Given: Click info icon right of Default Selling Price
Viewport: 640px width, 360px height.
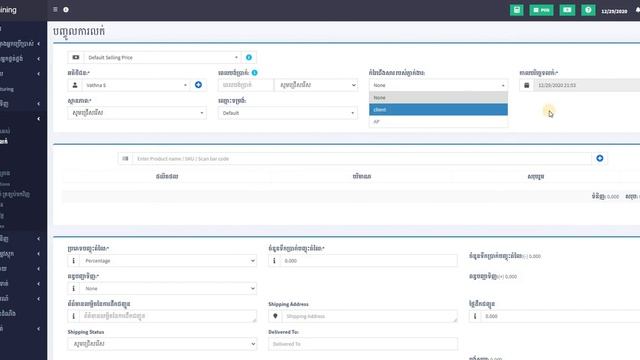Looking at the screenshot, I should [249, 58].
